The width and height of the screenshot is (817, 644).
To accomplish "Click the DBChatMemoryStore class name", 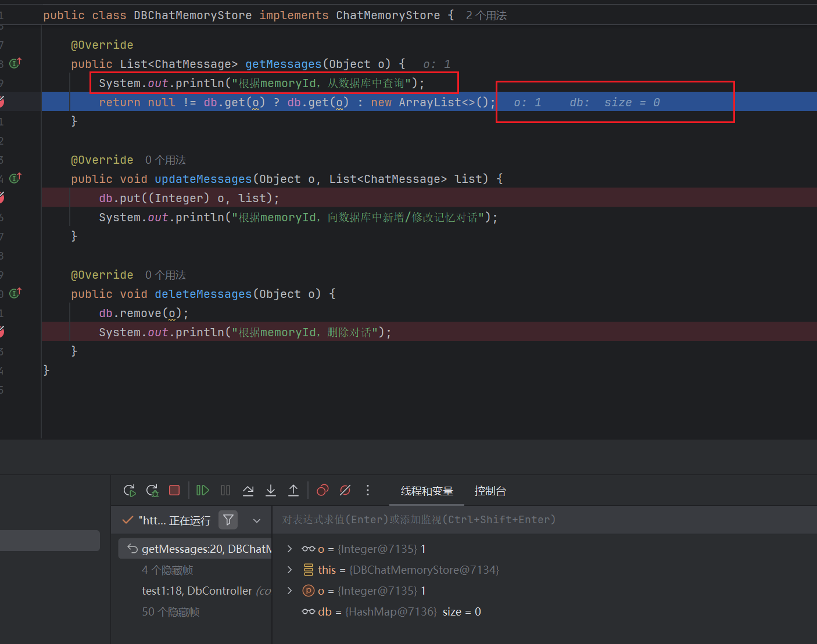I will [x=193, y=15].
